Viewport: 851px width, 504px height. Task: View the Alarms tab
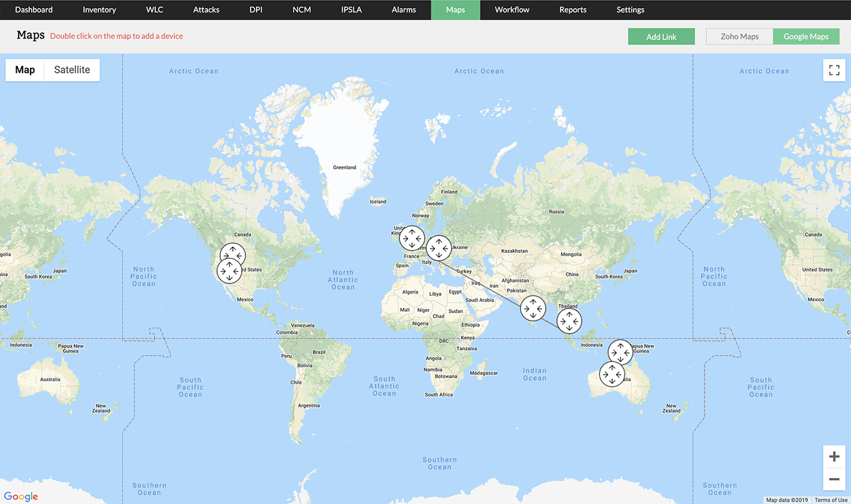[404, 10]
